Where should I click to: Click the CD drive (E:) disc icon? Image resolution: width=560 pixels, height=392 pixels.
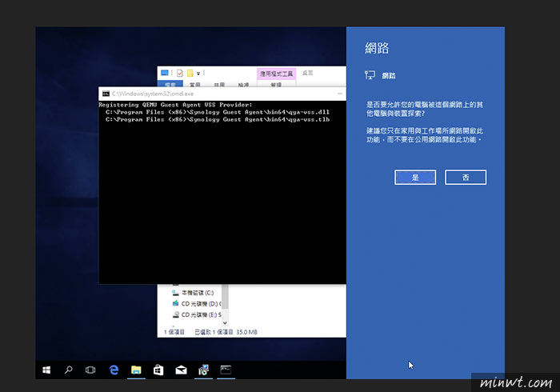(x=175, y=315)
